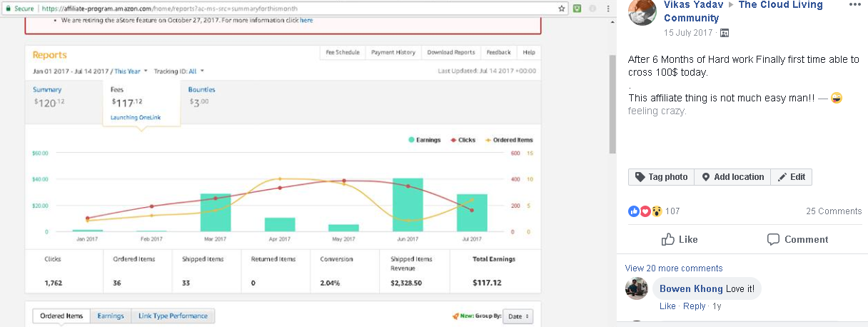Click the Apr 2017 earnings bar

280,225
